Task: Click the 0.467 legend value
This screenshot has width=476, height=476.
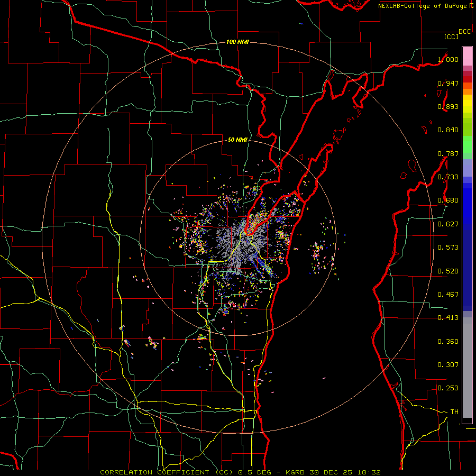Action: [x=448, y=295]
